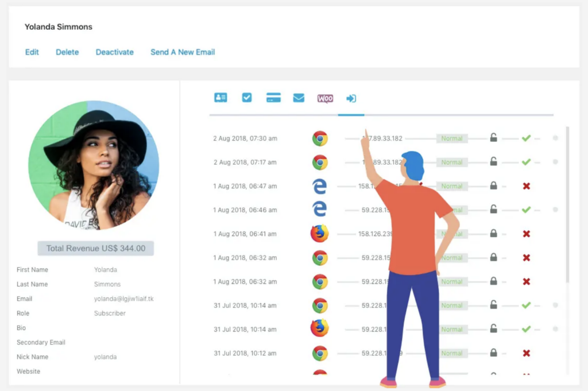Open the WooCommerce tab icon
Image resolution: width=588 pixels, height=391 pixels.
(x=325, y=99)
